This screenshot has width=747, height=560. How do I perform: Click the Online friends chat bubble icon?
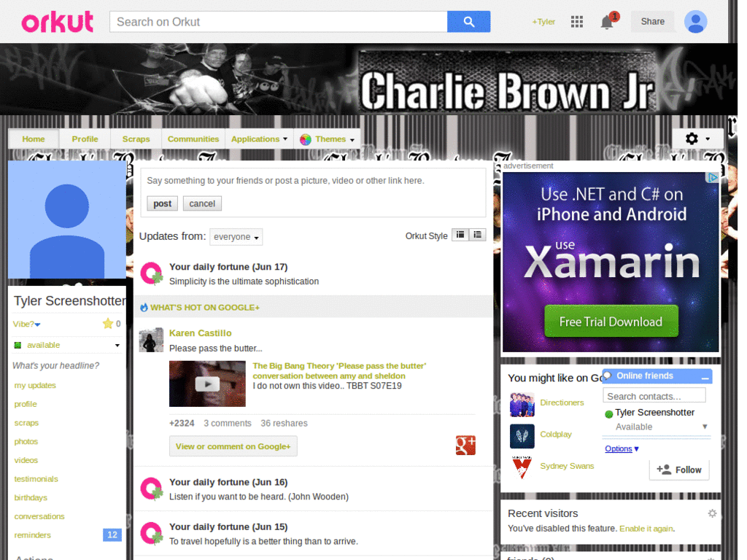tap(608, 376)
